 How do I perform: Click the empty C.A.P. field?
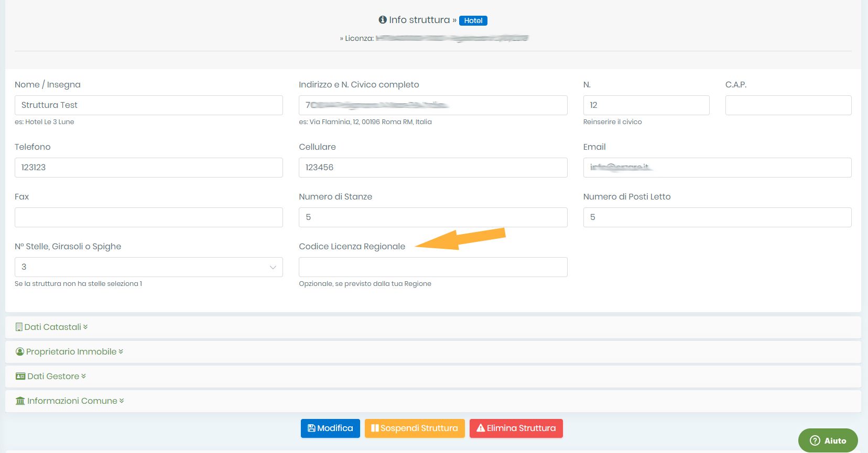tap(788, 105)
